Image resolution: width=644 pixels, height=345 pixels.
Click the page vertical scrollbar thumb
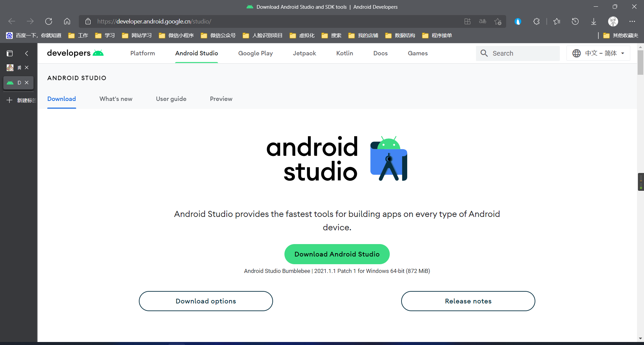[640, 62]
